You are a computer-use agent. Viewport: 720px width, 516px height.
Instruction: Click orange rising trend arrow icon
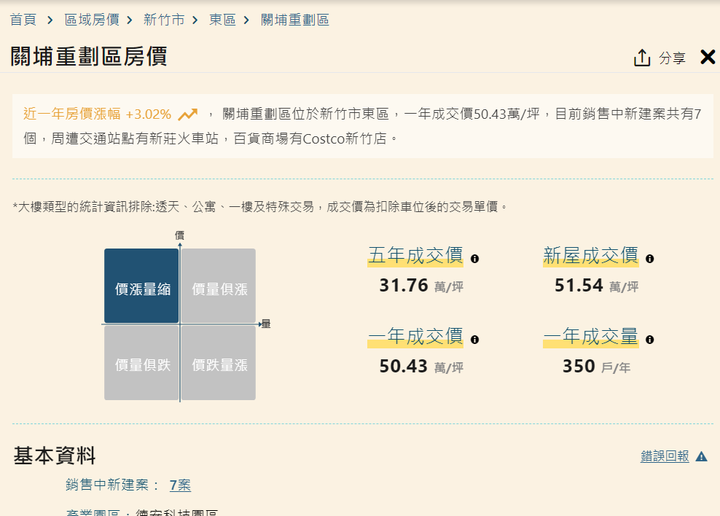(x=188, y=114)
